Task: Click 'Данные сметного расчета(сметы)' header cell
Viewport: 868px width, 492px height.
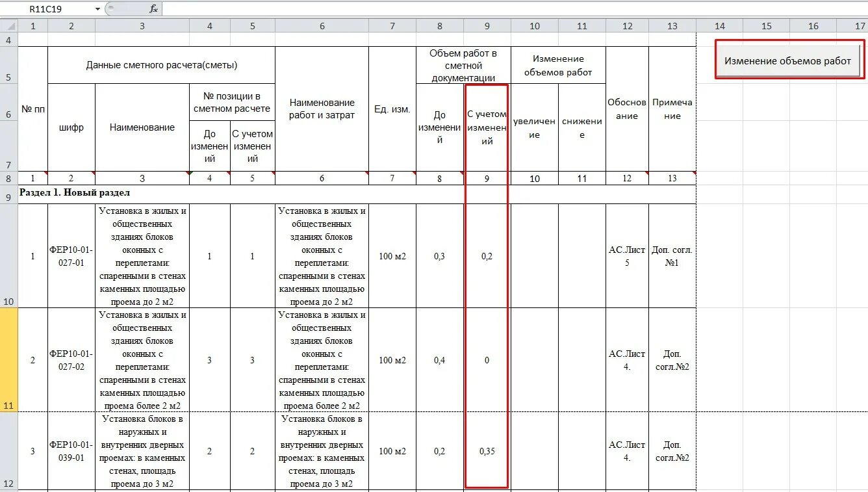Action: [161, 65]
